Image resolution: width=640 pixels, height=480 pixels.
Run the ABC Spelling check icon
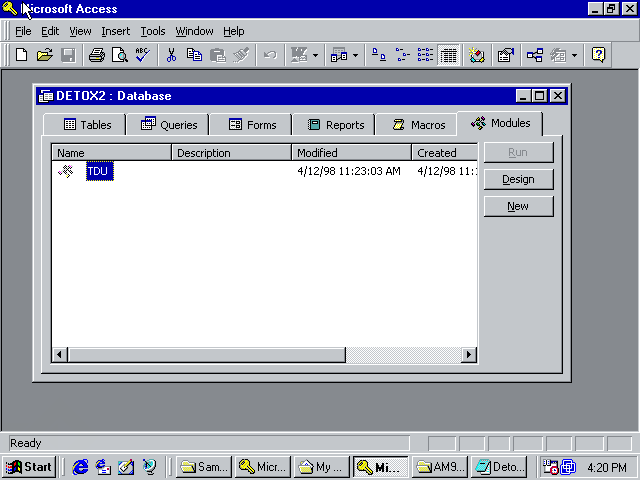click(143, 55)
